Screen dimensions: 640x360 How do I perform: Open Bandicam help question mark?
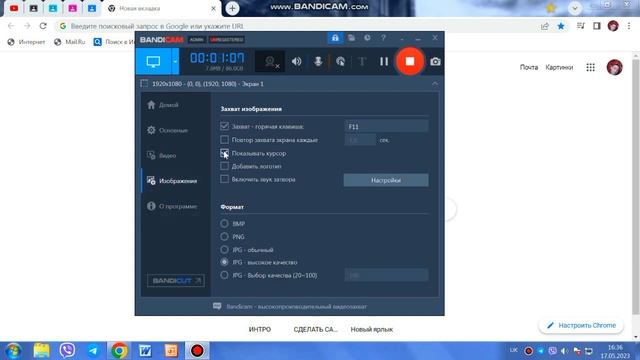tap(383, 38)
